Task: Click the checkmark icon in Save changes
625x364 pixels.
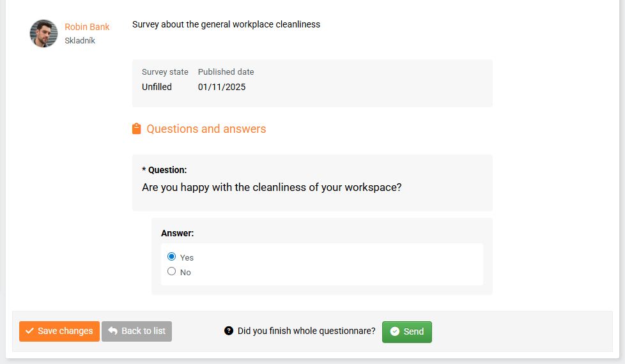Action: click(x=29, y=331)
